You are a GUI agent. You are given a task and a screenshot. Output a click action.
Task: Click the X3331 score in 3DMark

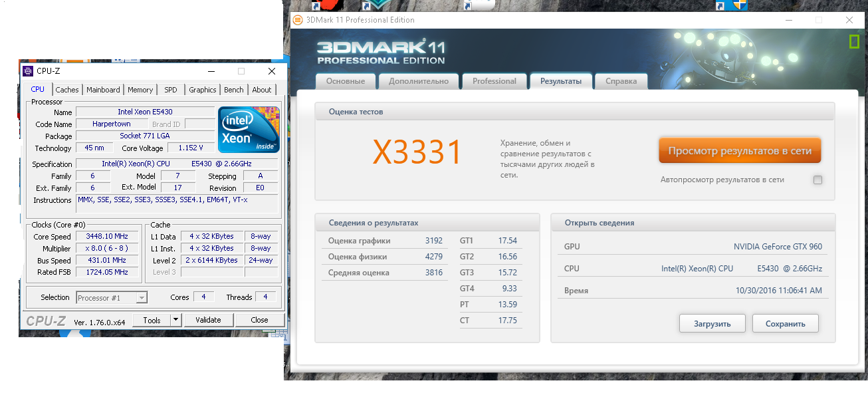click(417, 152)
